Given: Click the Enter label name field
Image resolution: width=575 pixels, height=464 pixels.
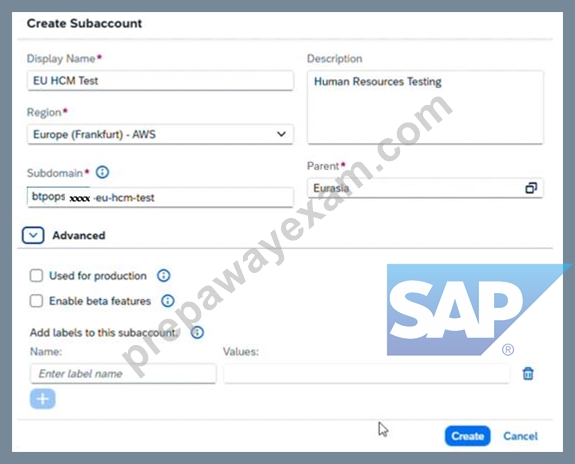Looking at the screenshot, I should click(123, 374).
